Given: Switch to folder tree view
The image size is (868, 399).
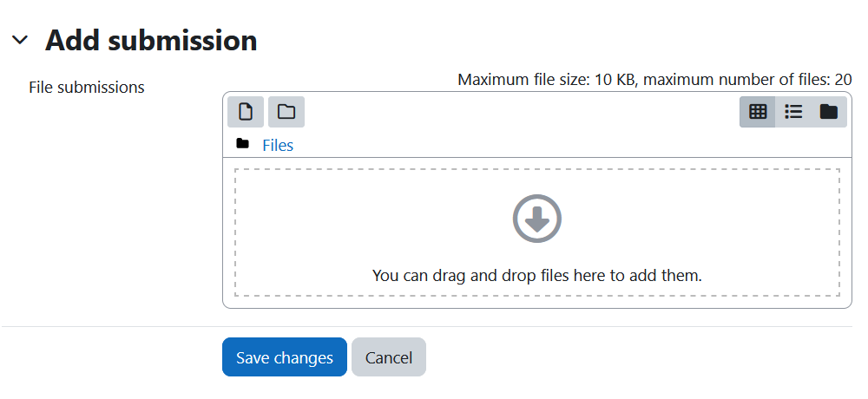Looking at the screenshot, I should [829, 112].
